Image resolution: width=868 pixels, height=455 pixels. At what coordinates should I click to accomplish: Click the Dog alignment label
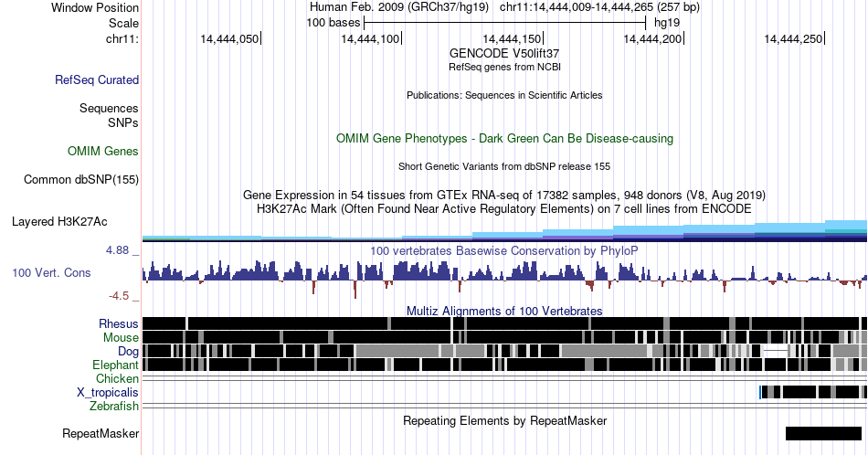(128, 352)
